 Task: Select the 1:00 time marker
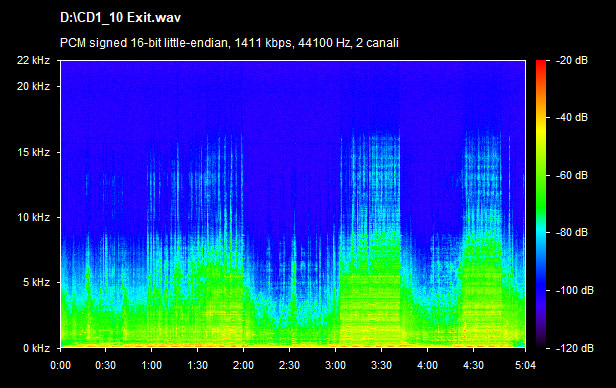tap(151, 365)
